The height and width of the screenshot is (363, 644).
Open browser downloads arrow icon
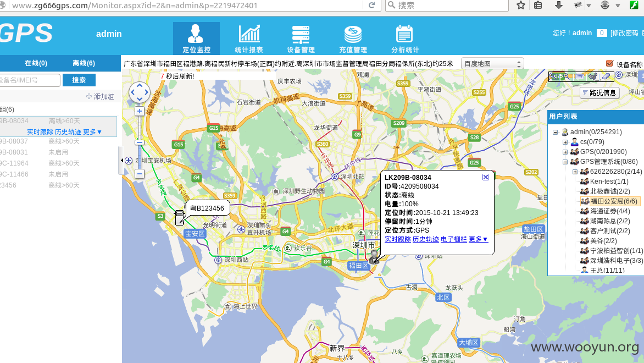pyautogui.click(x=559, y=5)
